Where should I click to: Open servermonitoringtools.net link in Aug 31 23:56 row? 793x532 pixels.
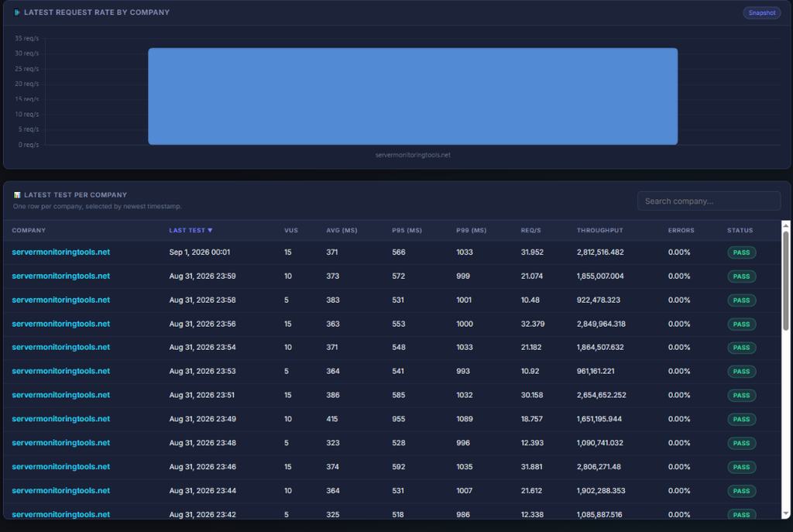(x=60, y=324)
